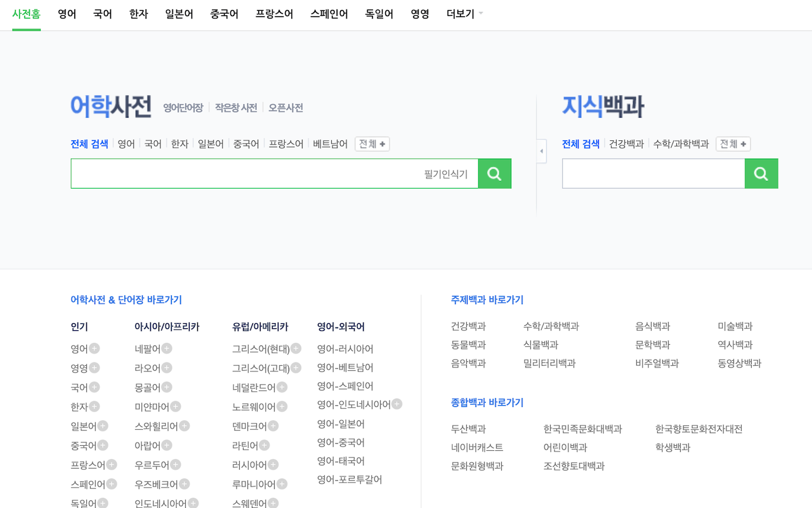Open 영어-러시아어 dictionary link

tap(345, 349)
